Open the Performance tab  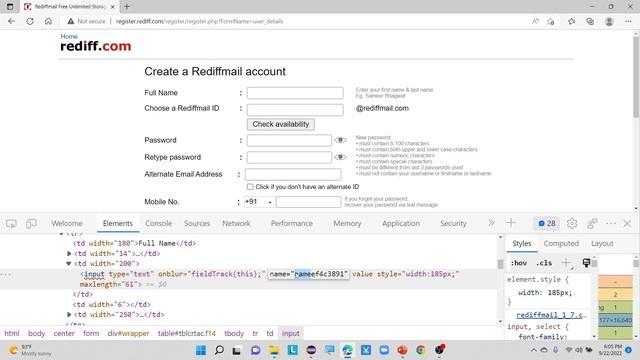click(291, 223)
